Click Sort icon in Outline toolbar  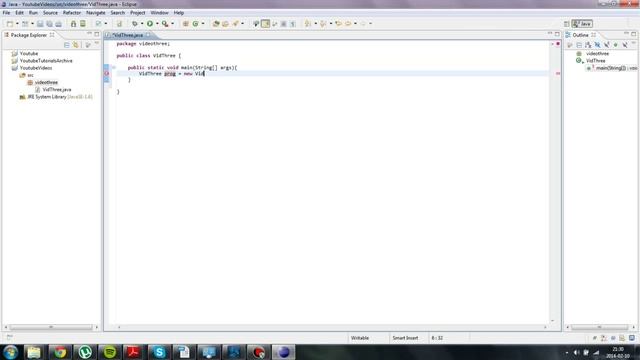pyautogui.click(x=588, y=44)
